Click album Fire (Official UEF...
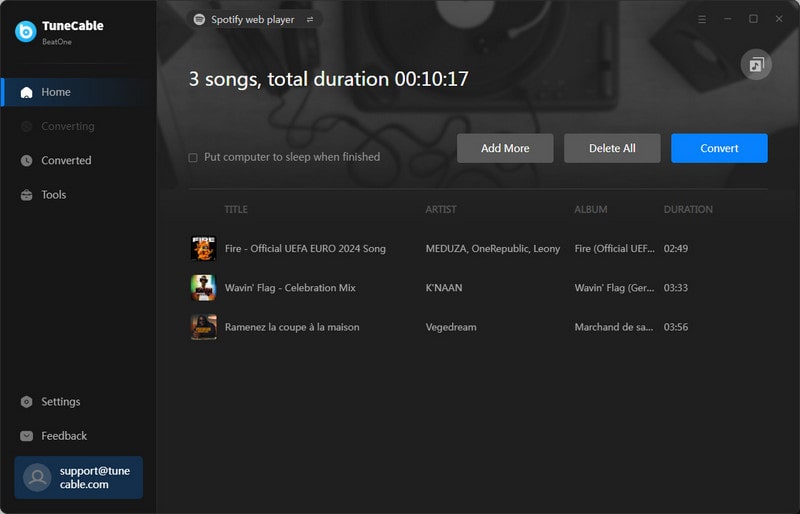 point(614,249)
